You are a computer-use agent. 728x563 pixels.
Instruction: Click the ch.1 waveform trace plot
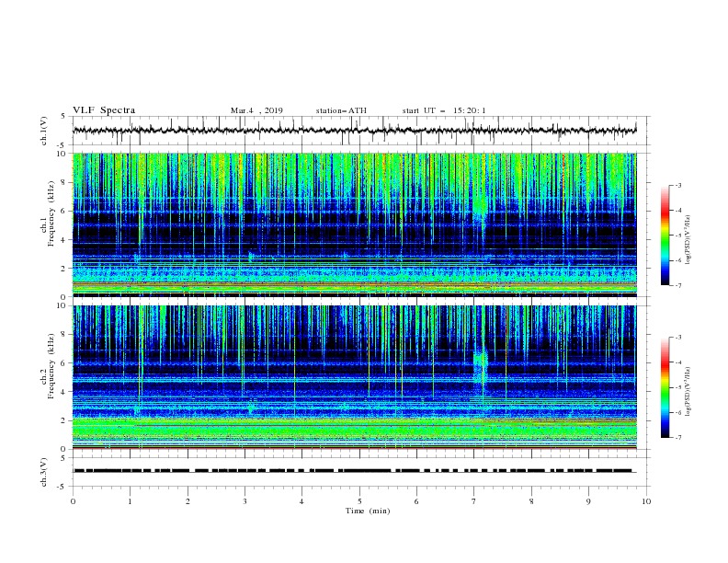pos(355,131)
